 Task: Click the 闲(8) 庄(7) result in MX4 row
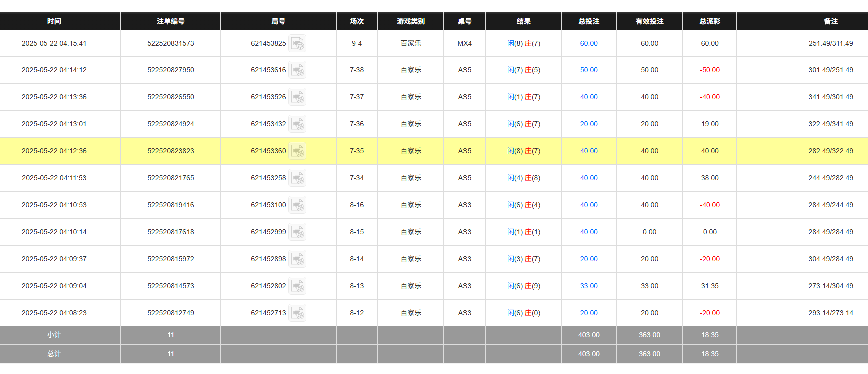523,44
